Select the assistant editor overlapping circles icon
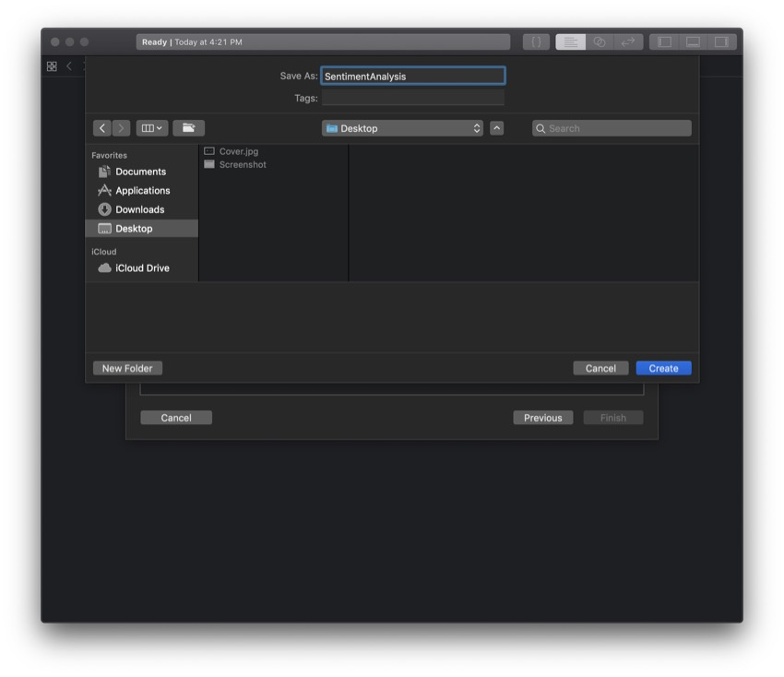 point(600,42)
